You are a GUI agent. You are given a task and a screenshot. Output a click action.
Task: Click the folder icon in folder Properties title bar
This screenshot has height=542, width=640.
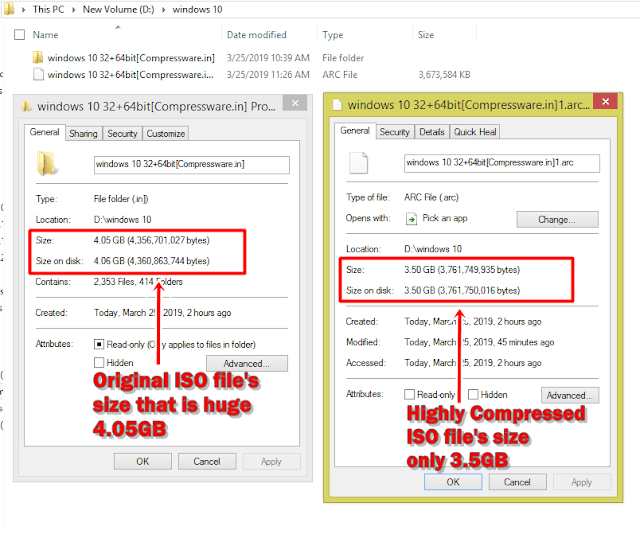pos(27,107)
